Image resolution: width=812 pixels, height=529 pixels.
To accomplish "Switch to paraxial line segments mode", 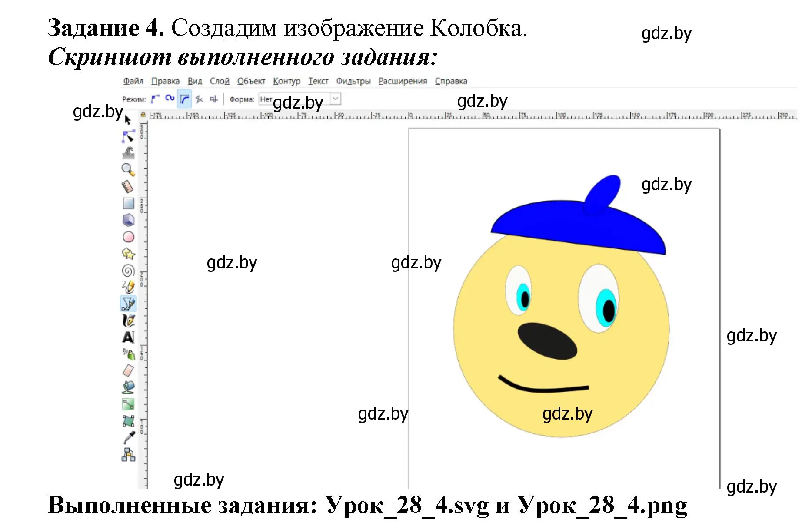I will pos(214,99).
